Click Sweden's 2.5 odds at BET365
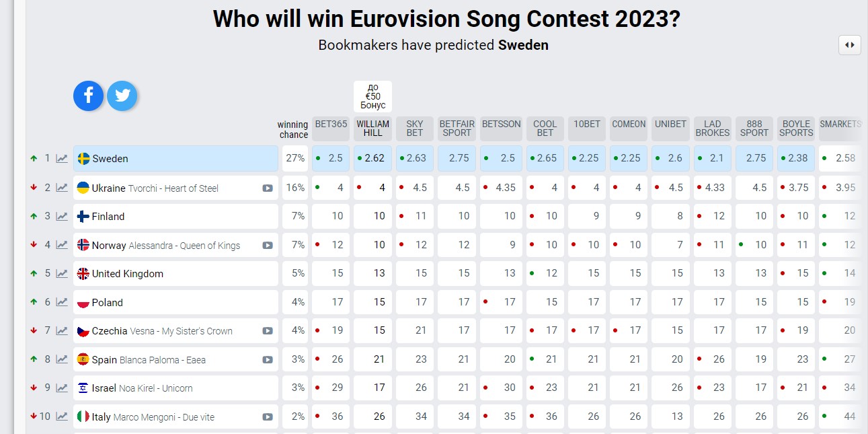This screenshot has height=434, width=868. [x=331, y=159]
